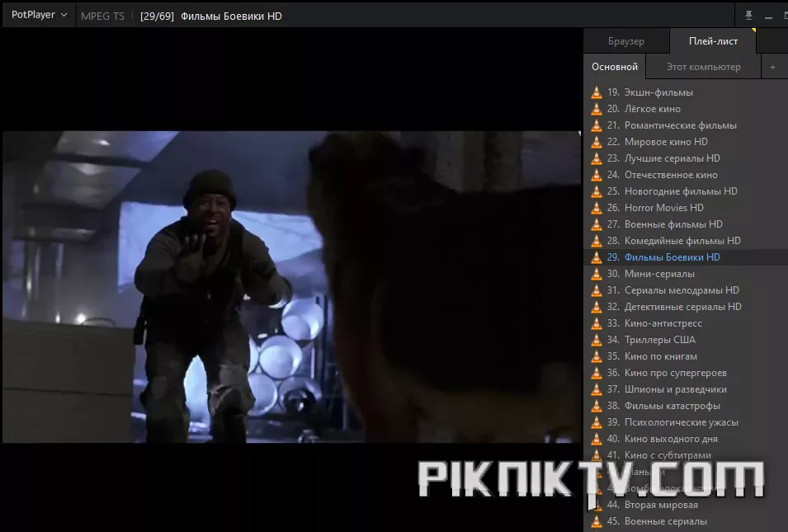Screen dimensions: 788x532
Task: Click the cone icon beside Шпионы и разведчики
Action: (597, 389)
